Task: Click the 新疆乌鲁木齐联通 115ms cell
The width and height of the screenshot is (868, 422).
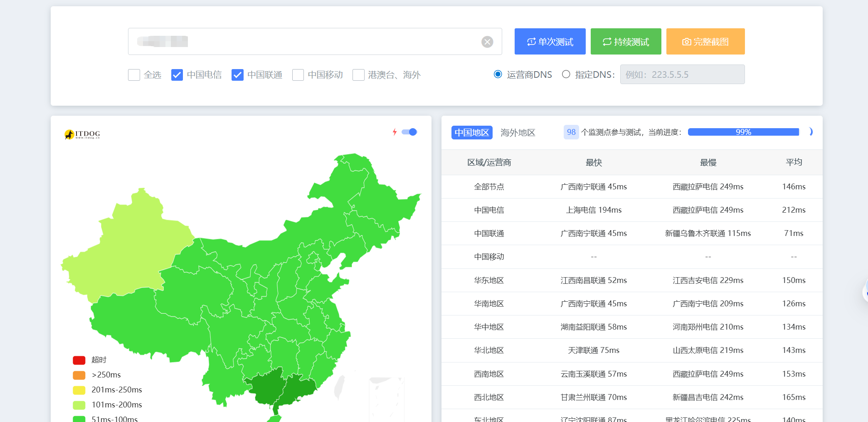Action: click(x=708, y=233)
